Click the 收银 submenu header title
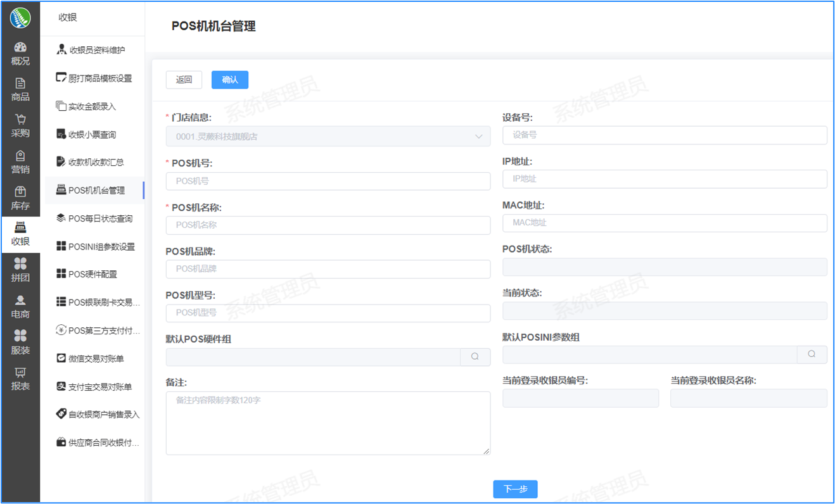Image resolution: width=835 pixels, height=504 pixels. [x=68, y=18]
